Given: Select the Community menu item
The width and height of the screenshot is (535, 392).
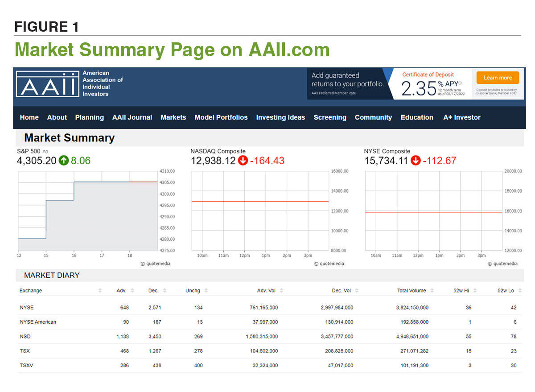Looking at the screenshot, I should tap(374, 117).
